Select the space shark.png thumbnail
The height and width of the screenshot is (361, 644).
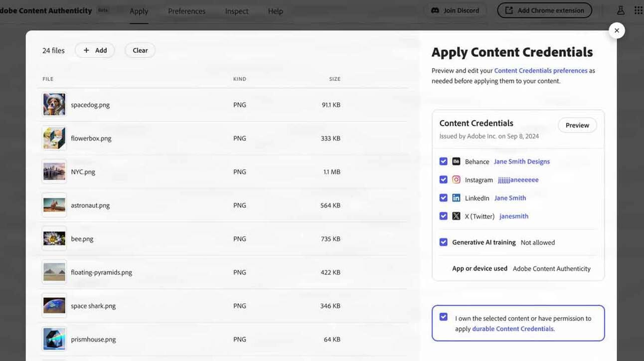pyautogui.click(x=54, y=306)
